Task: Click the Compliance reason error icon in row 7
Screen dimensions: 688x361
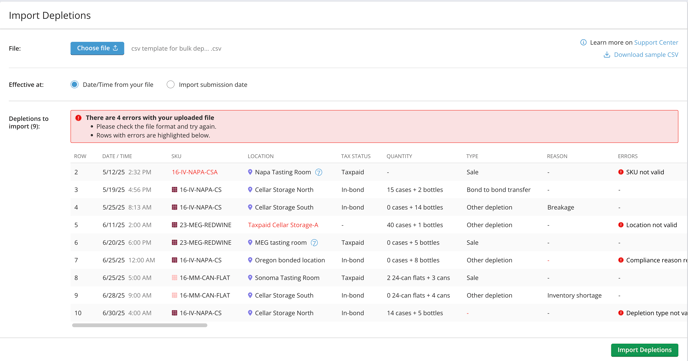Action: click(621, 260)
